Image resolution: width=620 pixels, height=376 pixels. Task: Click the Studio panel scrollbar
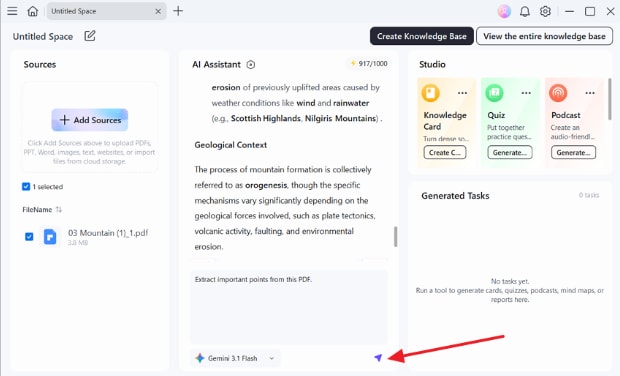(609, 99)
